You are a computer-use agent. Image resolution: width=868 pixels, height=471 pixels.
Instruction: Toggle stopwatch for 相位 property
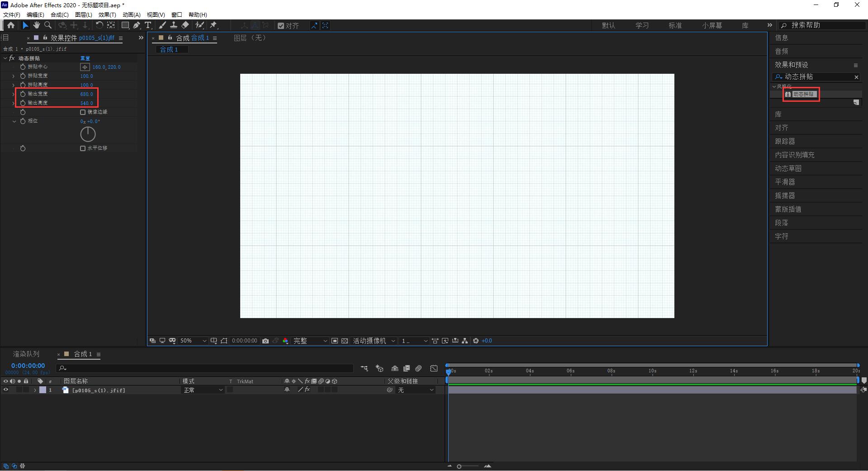pos(23,121)
